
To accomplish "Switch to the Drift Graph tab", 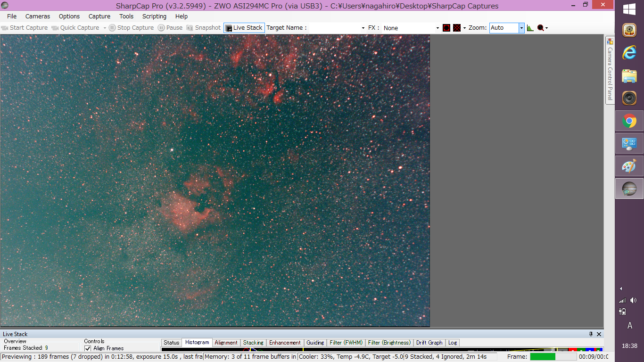I will click(x=429, y=343).
